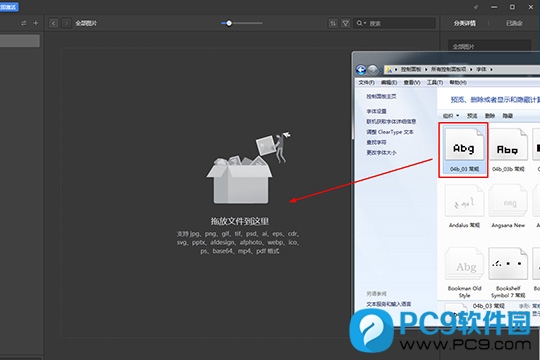This screenshot has height=360, width=540.
Task: Switch to the 分类详情 tab
Action: coord(464,23)
